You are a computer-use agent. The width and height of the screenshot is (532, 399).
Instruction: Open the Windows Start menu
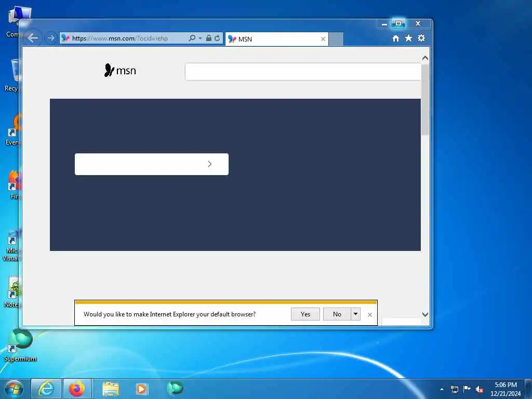point(14,389)
